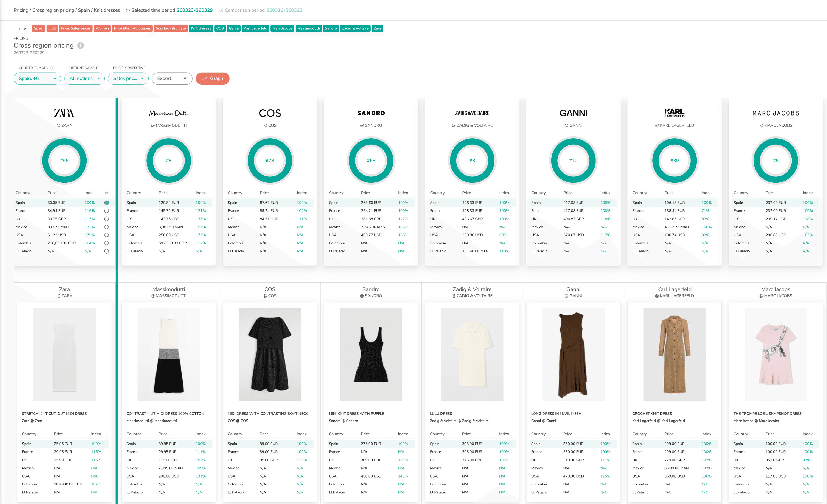This screenshot has height=504, width=827.
Task: Click the COS donut chart #73
Action: 270,161
